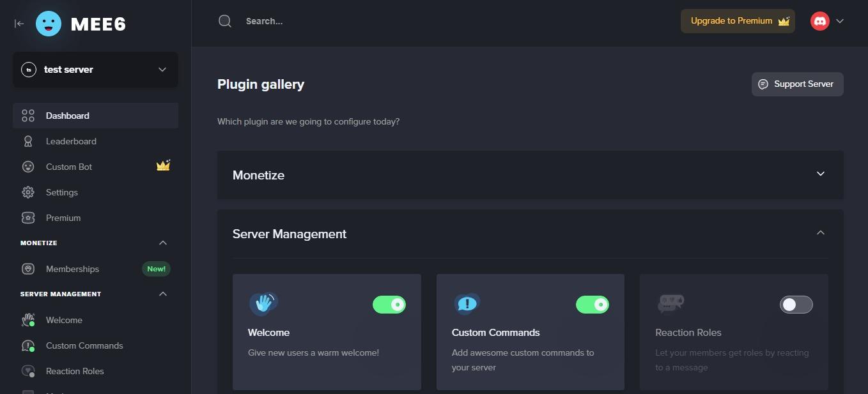Disable the Custom Commands plugin toggle
868x394 pixels.
click(593, 305)
